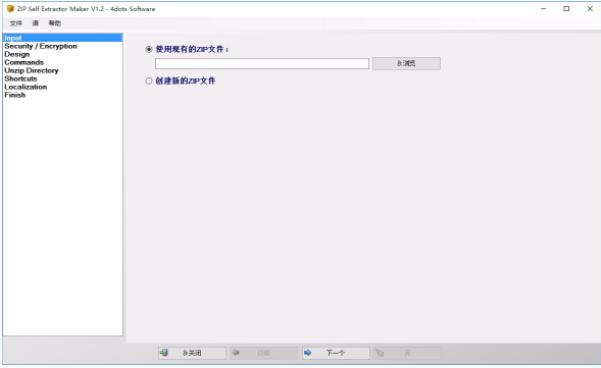Viewport: 601px width, 368px height.
Task: Open the Commands step in the sidebar
Action: 24,62
